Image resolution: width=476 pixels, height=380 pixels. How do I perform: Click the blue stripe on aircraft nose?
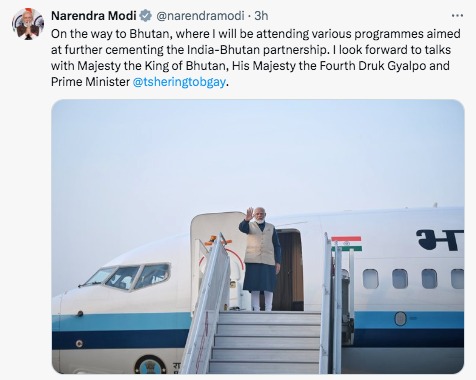click(121, 321)
